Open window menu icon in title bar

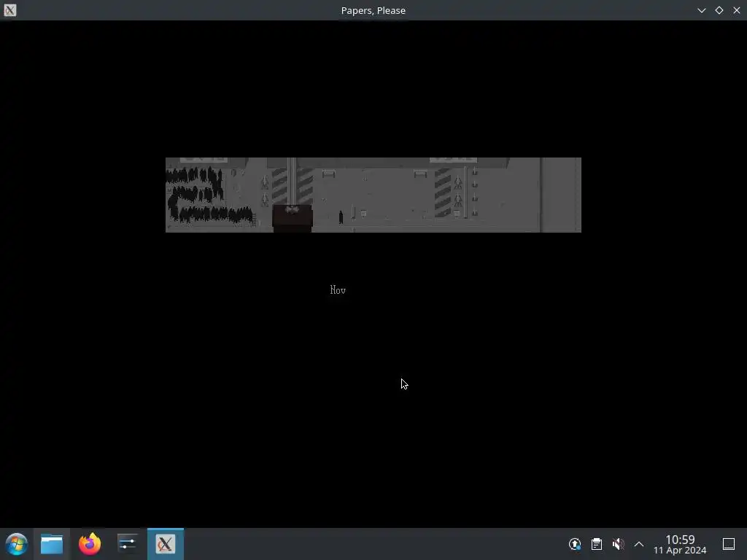10,10
